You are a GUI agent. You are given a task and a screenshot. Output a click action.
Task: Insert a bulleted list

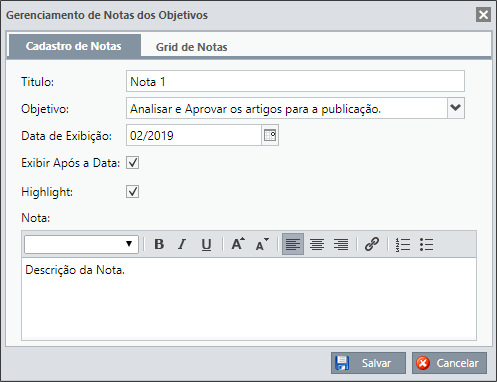[427, 244]
